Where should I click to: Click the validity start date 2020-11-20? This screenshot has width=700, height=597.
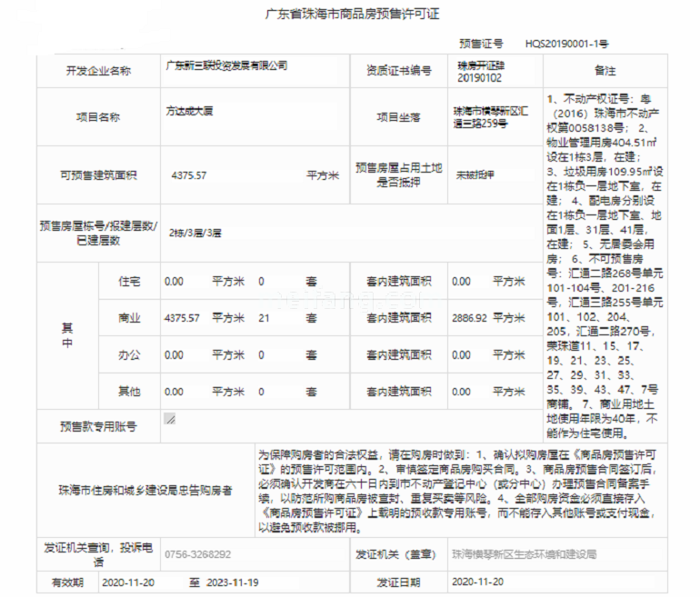point(127,581)
